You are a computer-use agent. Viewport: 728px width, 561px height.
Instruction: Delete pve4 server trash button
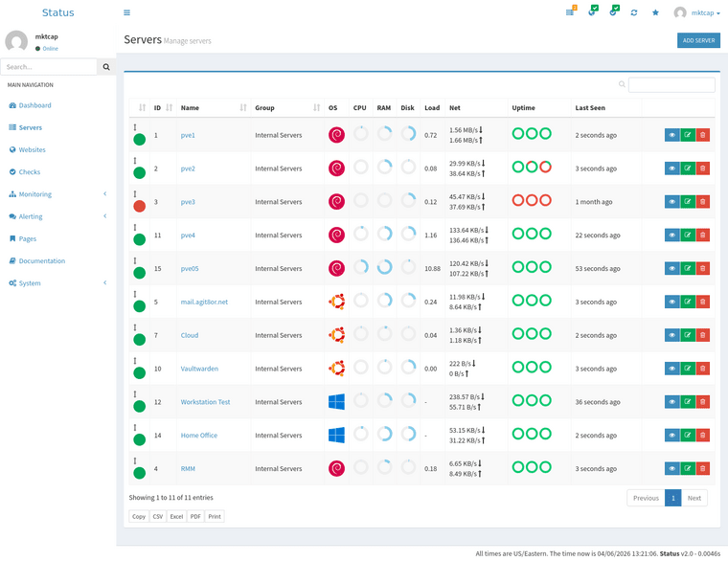[x=703, y=236]
